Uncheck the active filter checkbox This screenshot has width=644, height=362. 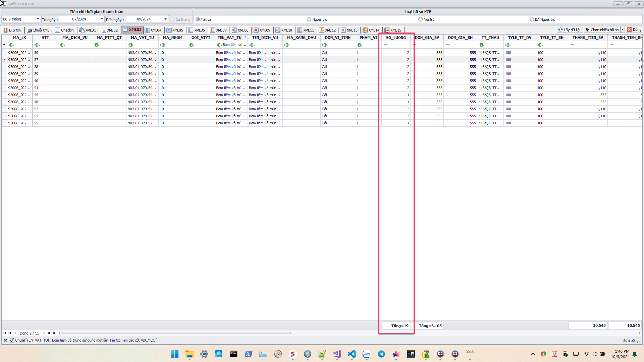coord(12,341)
